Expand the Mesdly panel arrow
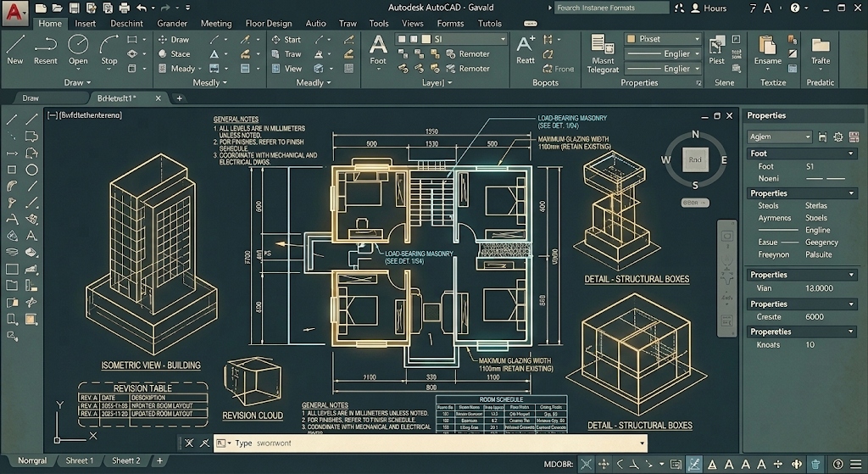 pos(224,82)
